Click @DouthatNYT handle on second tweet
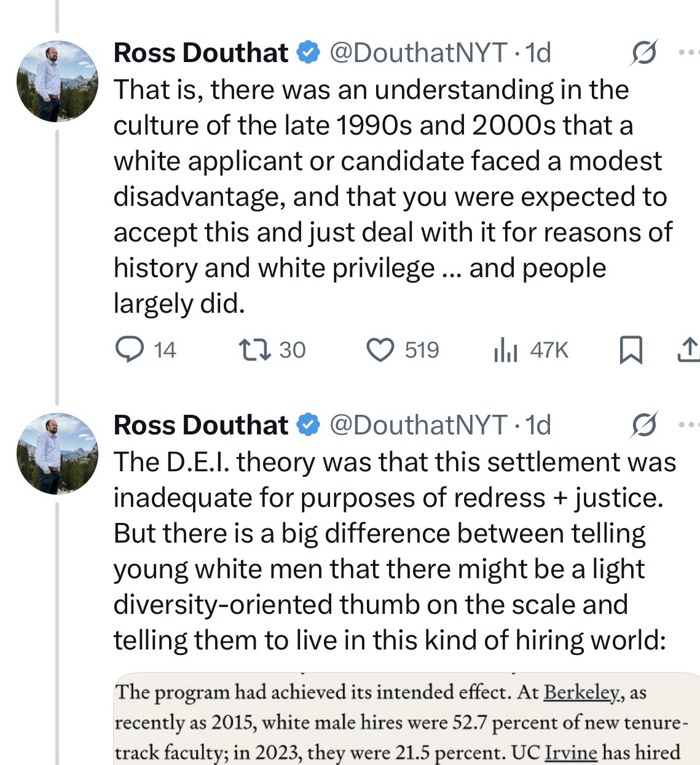Viewport: 700px width, 765px height. pyautogui.click(x=419, y=425)
